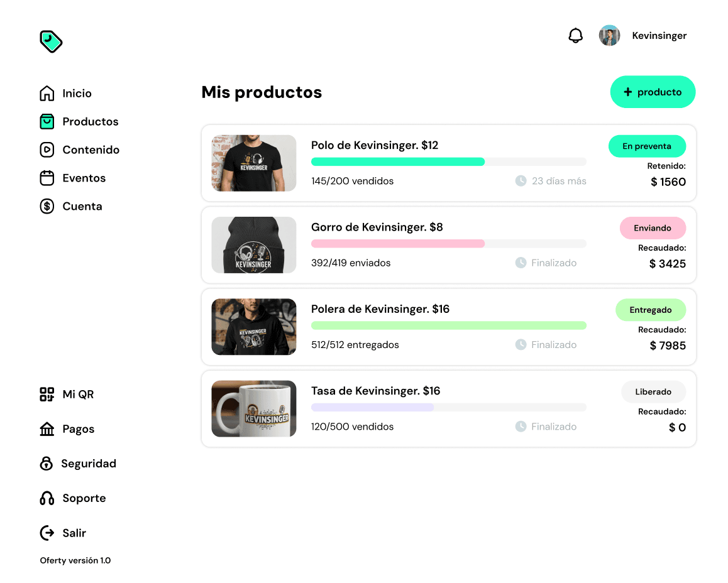
Task: Open the Polera de Kevinsinger product title
Action: pyautogui.click(x=380, y=309)
